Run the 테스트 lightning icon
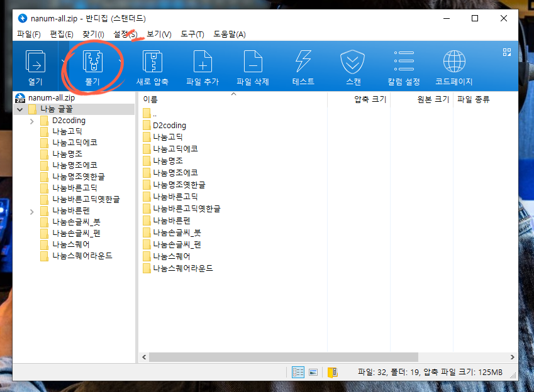534x392 pixels. [x=303, y=62]
